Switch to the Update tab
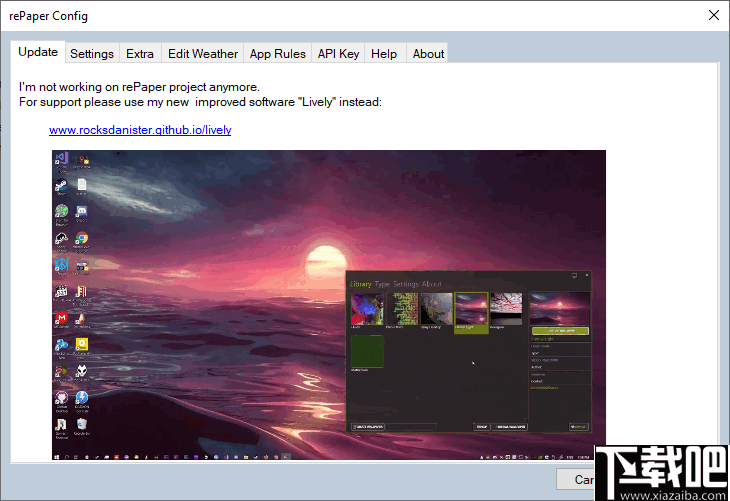This screenshot has height=501, width=730. pyautogui.click(x=38, y=52)
